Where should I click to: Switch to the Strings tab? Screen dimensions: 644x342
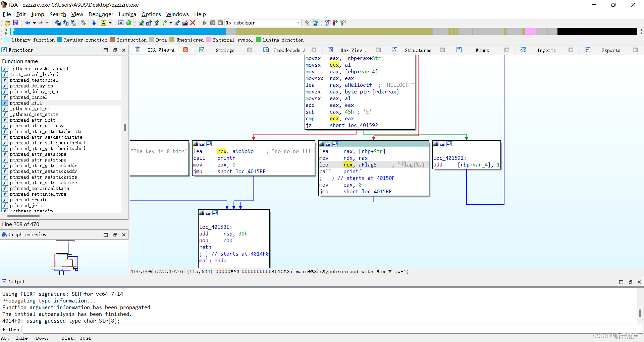[225, 50]
